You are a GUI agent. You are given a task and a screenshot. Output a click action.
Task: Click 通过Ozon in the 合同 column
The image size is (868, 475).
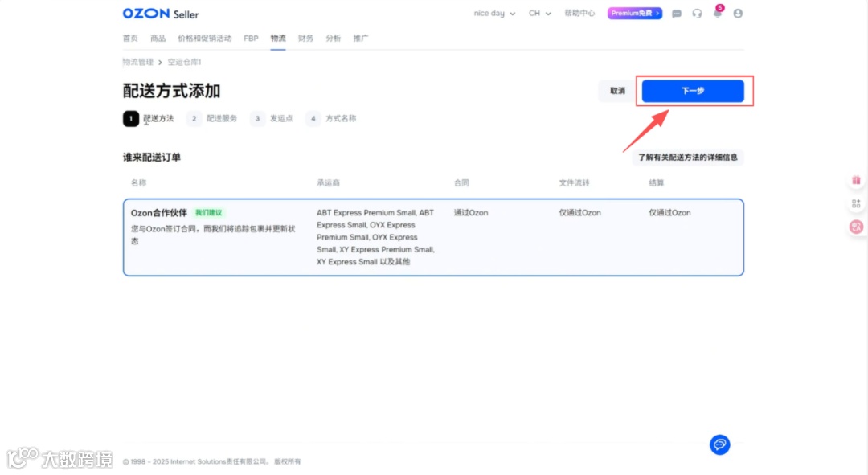click(471, 213)
